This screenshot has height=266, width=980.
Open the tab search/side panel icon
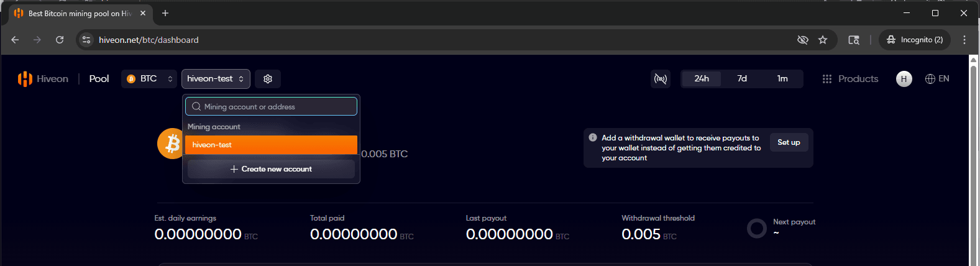(854, 40)
